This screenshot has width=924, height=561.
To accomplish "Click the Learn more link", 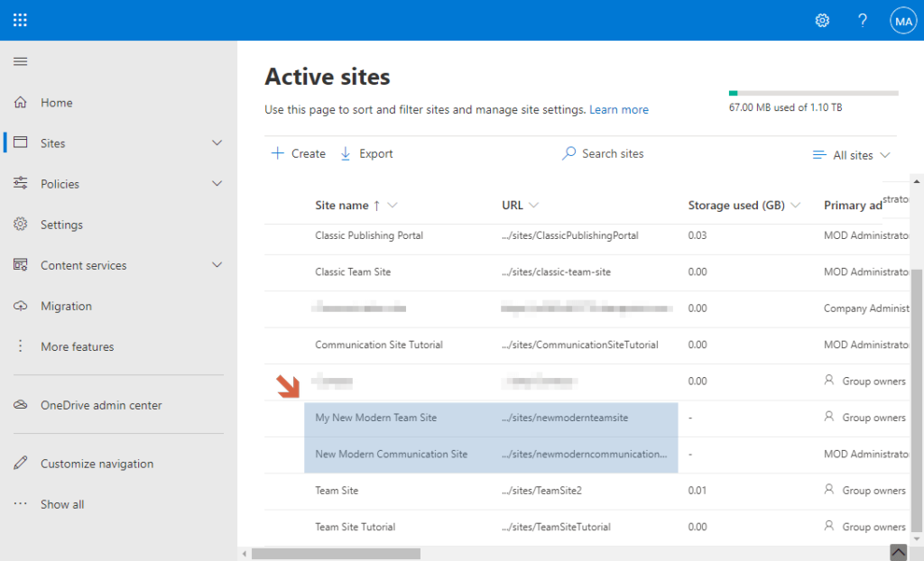I will (x=619, y=110).
